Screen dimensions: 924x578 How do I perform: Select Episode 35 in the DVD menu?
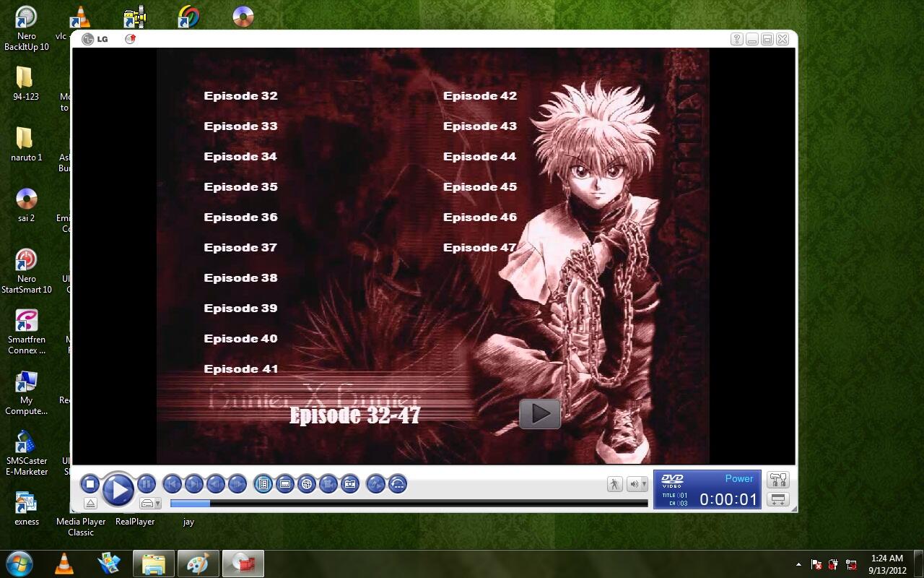tap(240, 186)
